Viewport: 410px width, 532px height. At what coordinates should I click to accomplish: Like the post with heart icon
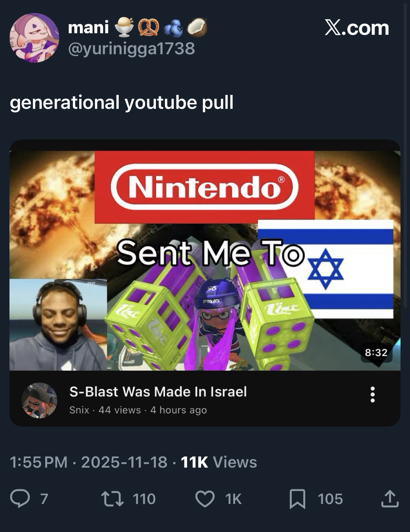click(205, 498)
